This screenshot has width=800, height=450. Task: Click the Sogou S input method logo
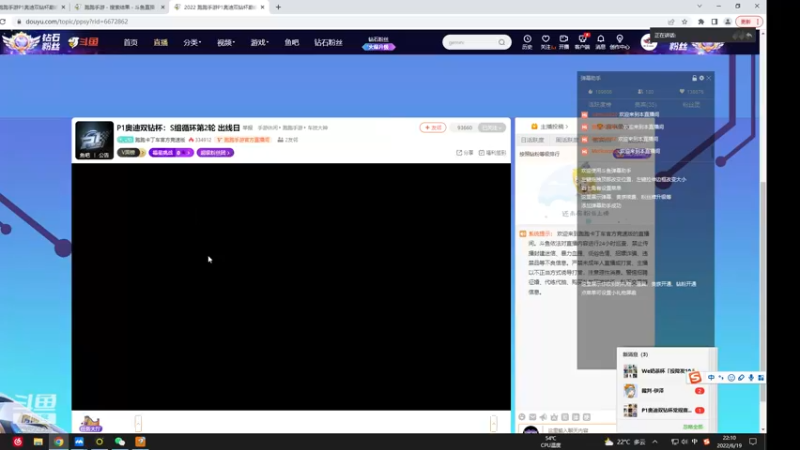pos(694,378)
